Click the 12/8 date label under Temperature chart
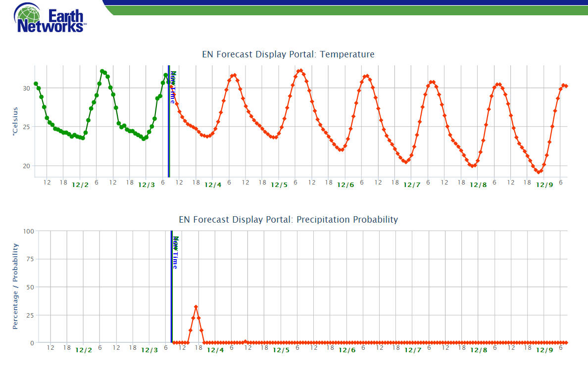The height and width of the screenshot is (376, 588). click(478, 185)
